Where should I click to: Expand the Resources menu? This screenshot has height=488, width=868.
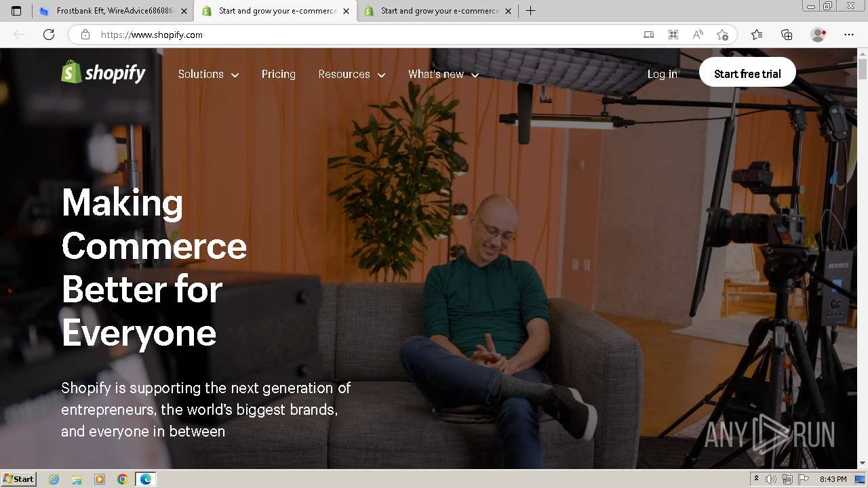click(x=351, y=75)
